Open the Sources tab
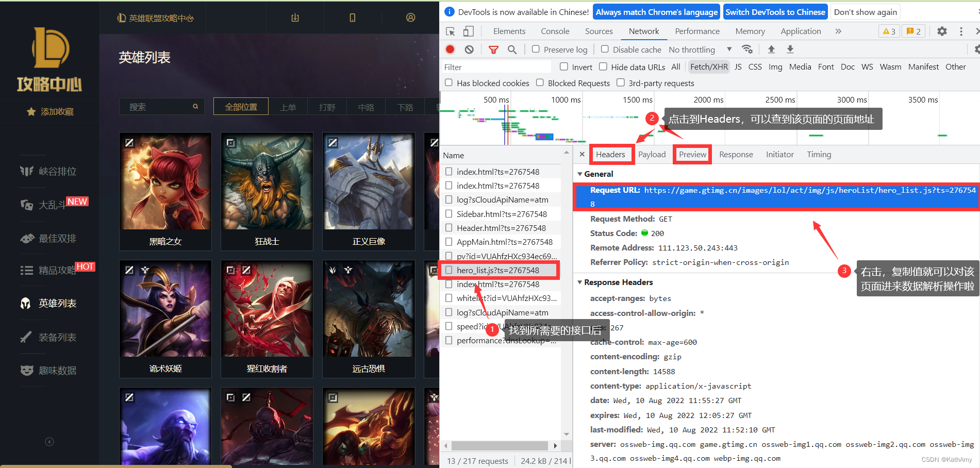The image size is (980, 468). click(x=599, y=31)
